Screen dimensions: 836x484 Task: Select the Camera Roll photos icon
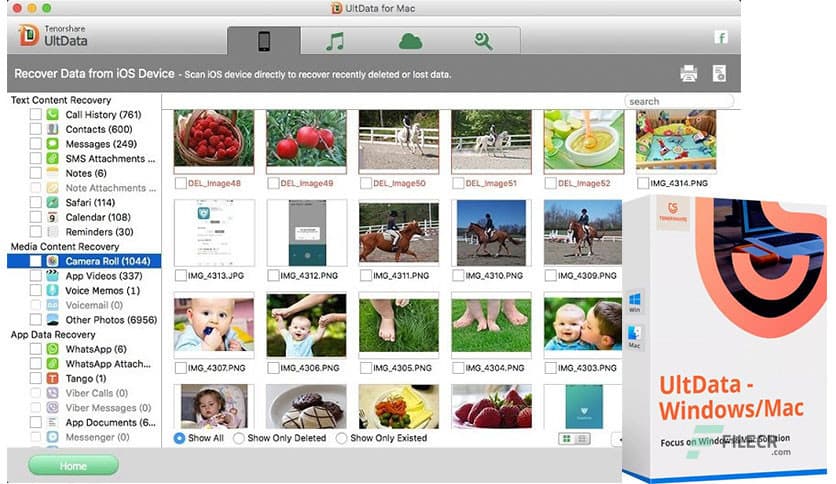click(52, 261)
